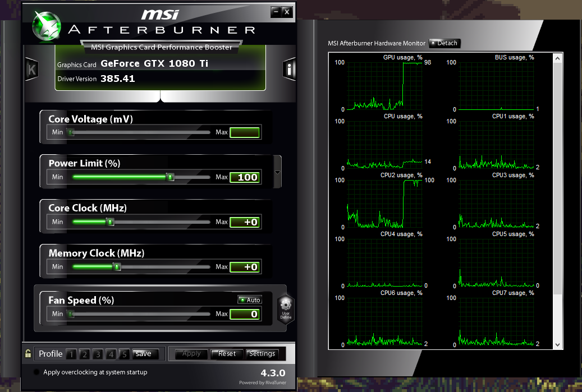The image size is (582, 392).
Task: Click hardware monitor scrollbar down arrow
Action: [557, 344]
